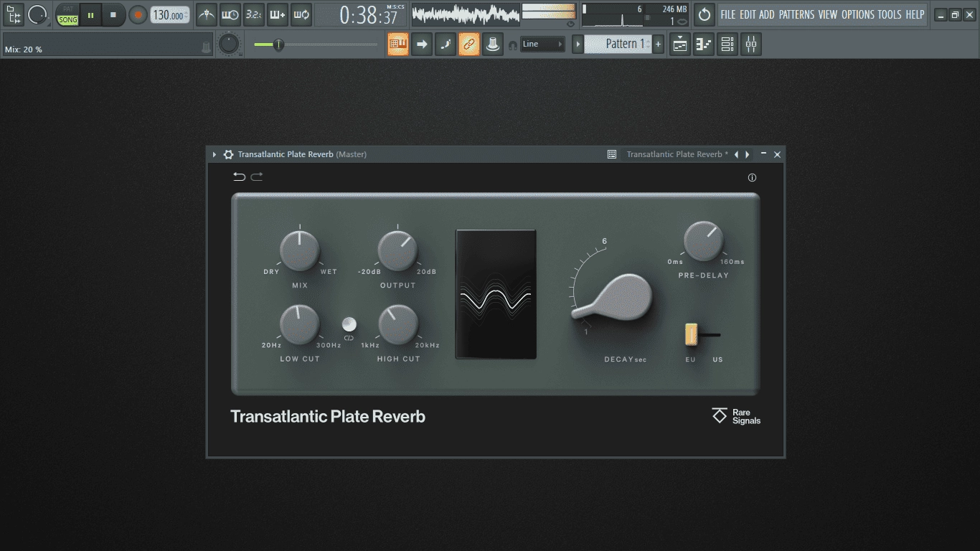This screenshot has height=551, width=980.
Task: Open the Transatlantic Plate Reverb preset name menu
Action: (677, 154)
